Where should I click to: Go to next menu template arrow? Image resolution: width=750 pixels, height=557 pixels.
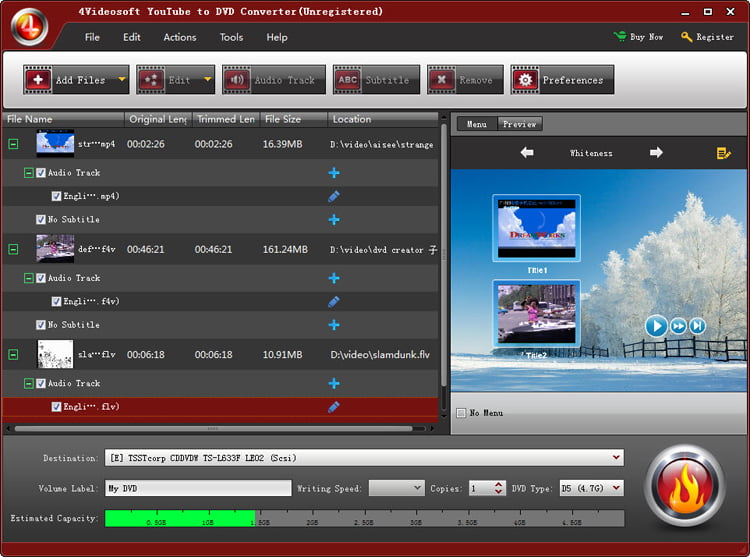656,153
